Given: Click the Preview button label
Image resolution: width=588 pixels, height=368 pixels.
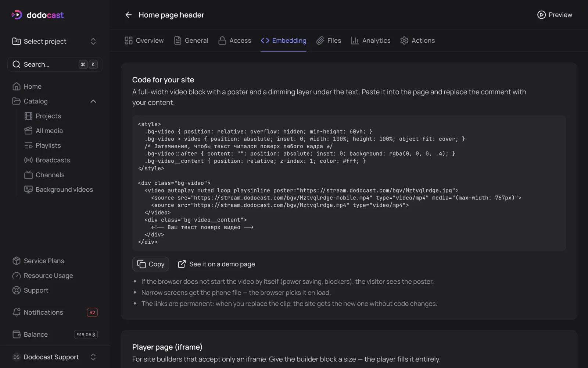Looking at the screenshot, I should (560, 15).
